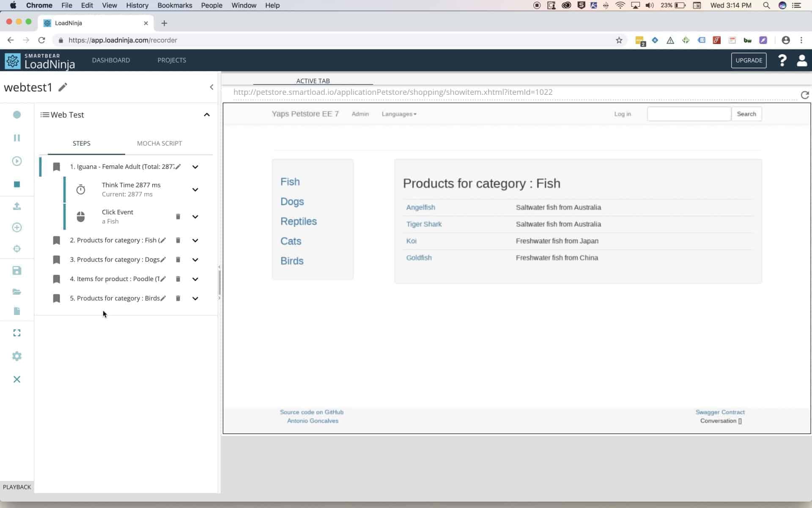Open the settings gear in the sidebar

click(x=17, y=356)
